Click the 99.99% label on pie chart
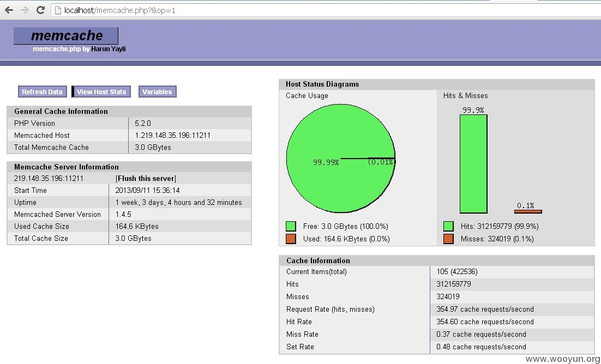Image resolution: width=601 pixels, height=364 pixels. (x=326, y=162)
